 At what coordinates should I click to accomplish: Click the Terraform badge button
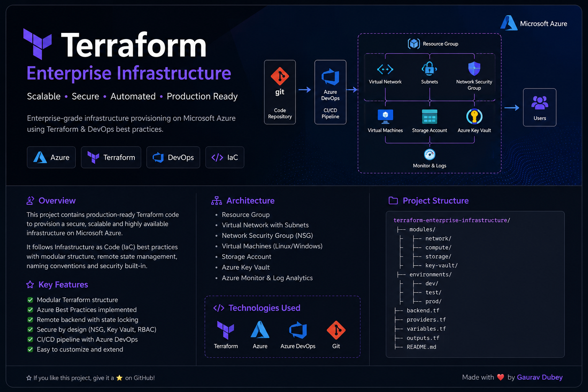(111, 157)
